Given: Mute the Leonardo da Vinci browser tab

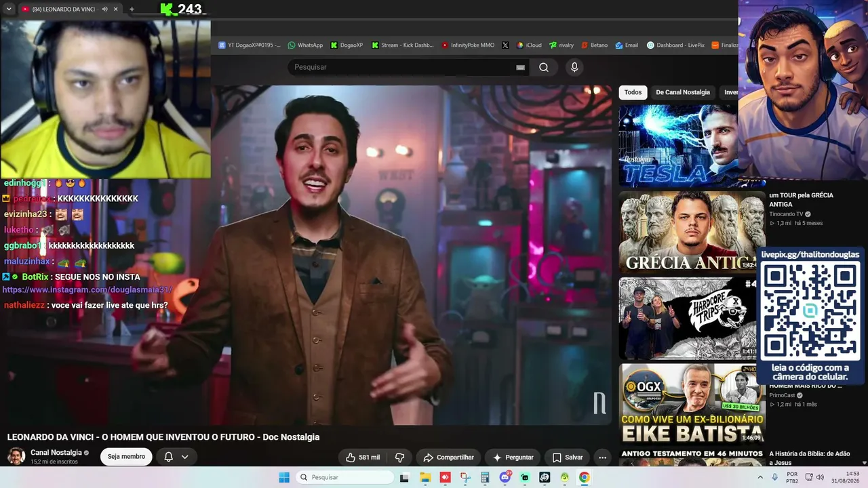Looking at the screenshot, I should point(104,9).
